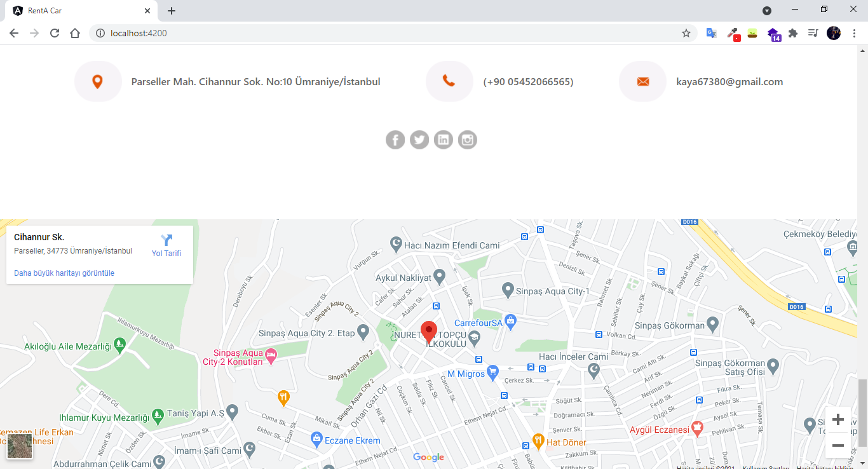Zoom in on the map

[x=837, y=419]
